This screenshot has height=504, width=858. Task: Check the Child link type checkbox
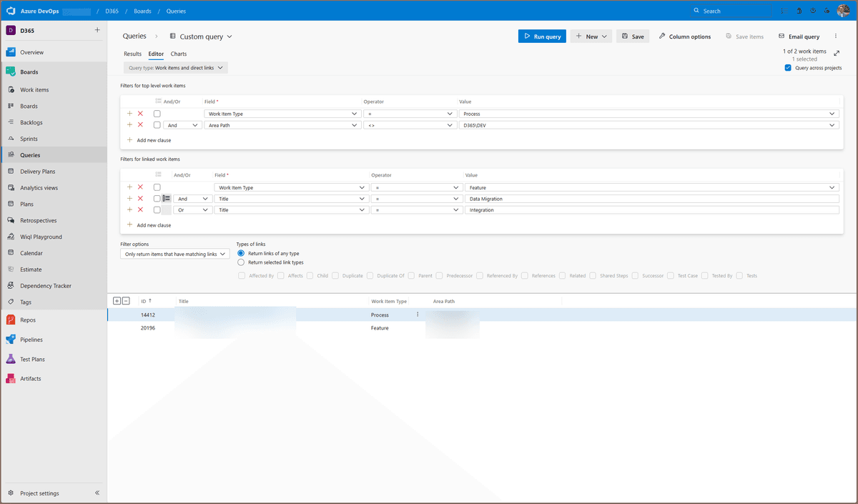(x=310, y=275)
